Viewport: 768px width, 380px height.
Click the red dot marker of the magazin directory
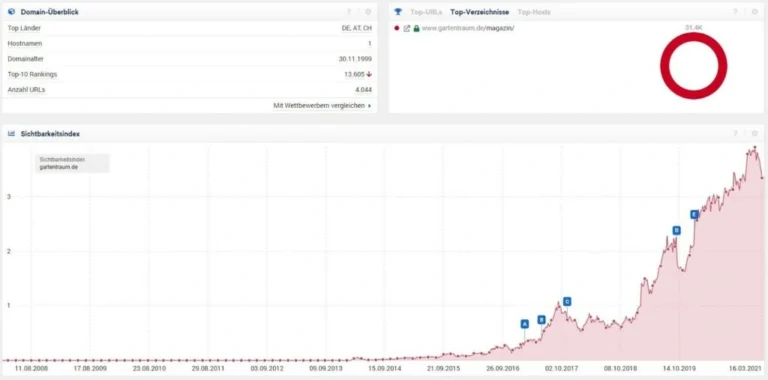pos(397,28)
